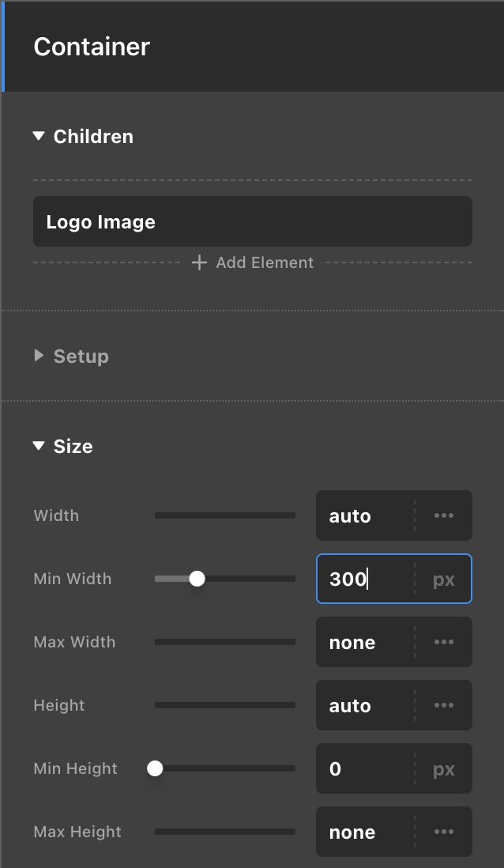Focus the Min Width 300 input field
The image size is (504, 868).
(365, 579)
